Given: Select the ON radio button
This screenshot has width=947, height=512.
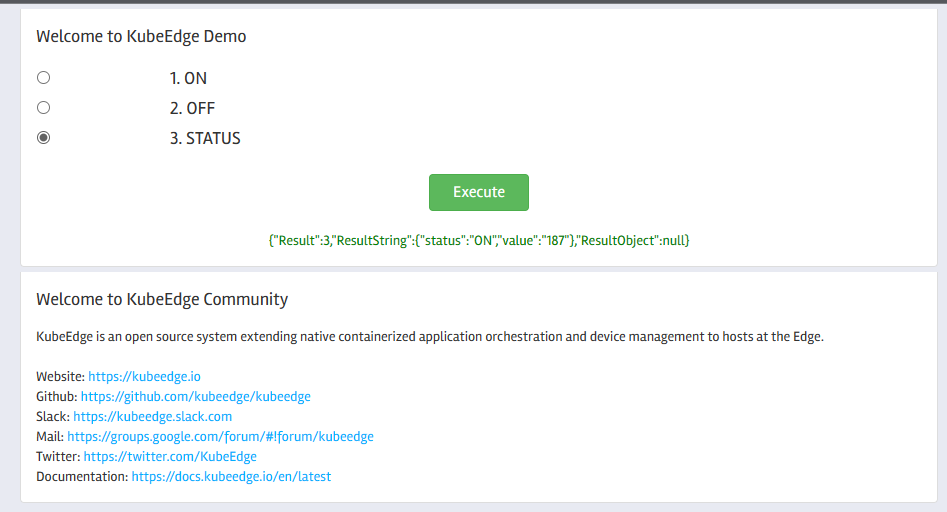Looking at the screenshot, I should (43, 78).
